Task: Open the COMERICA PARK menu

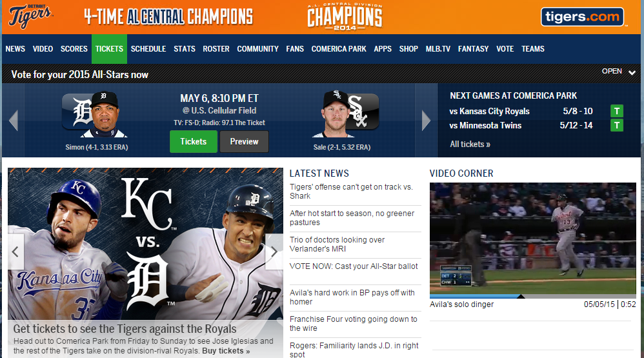Action: coord(339,49)
